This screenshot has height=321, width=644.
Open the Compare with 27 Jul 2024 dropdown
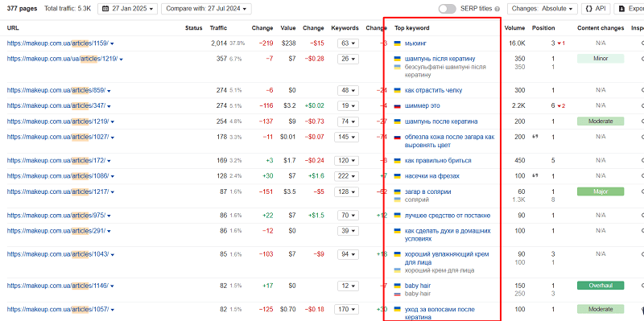[x=206, y=9]
